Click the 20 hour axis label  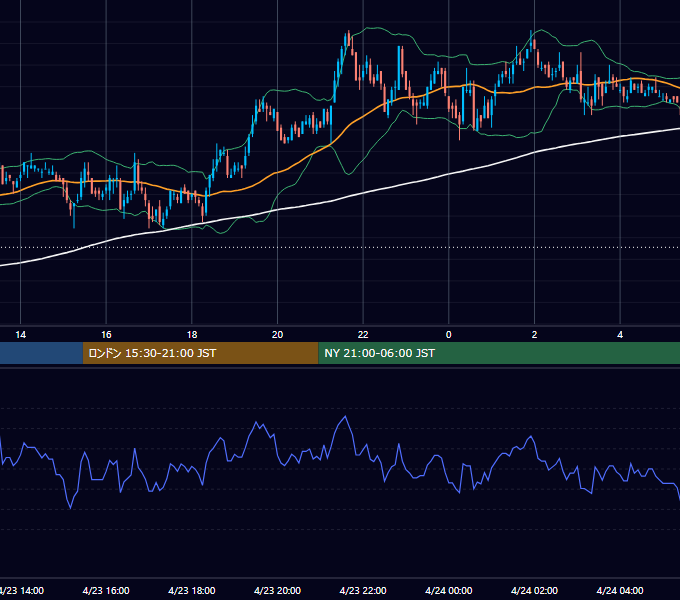[x=278, y=335]
